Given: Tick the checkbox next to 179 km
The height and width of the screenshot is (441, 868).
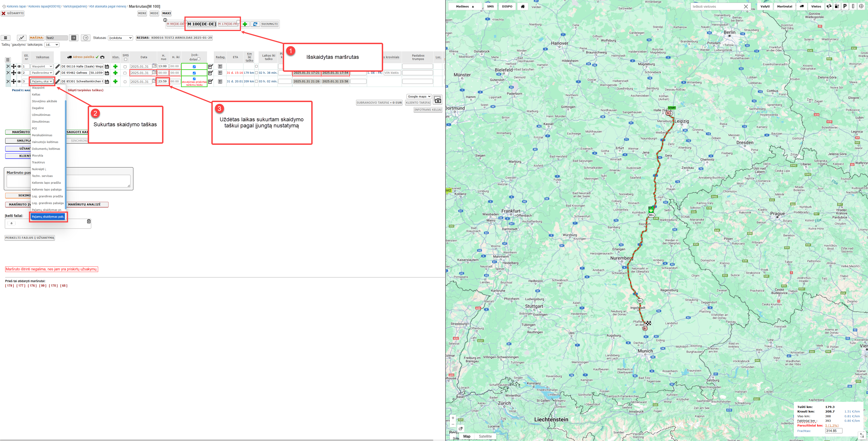Looking at the screenshot, I should pos(256,73).
